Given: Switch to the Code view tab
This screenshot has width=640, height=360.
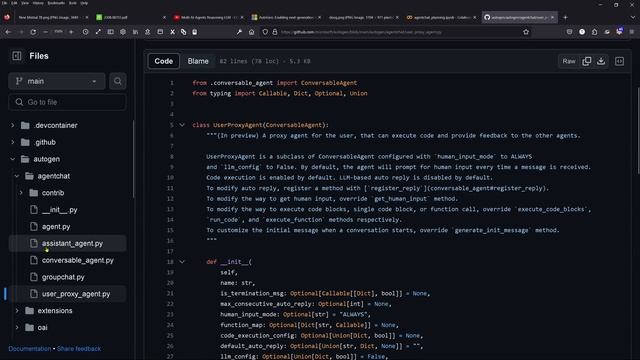Looking at the screenshot, I should coord(164,61).
